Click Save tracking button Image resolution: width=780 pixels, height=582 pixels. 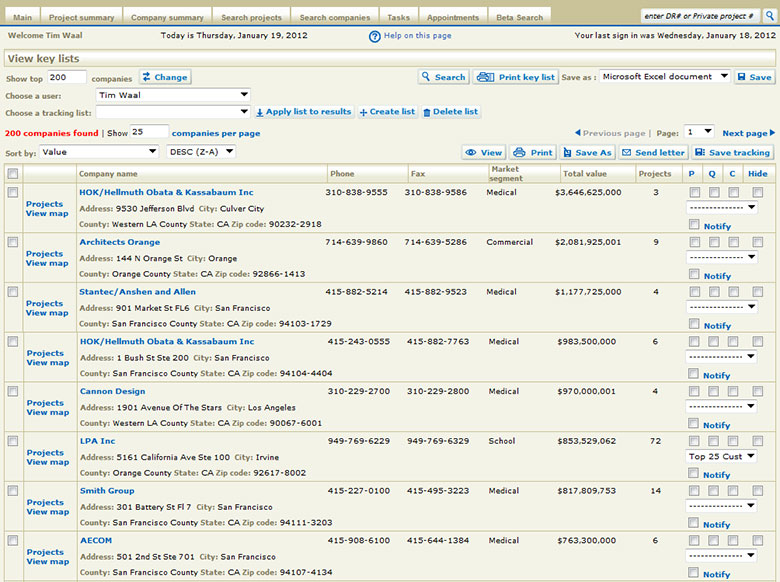click(733, 153)
